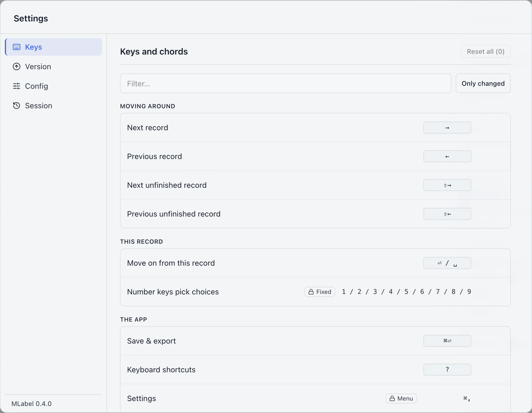Image resolution: width=532 pixels, height=413 pixels.
Task: Go to the Session section
Action: [54, 106]
